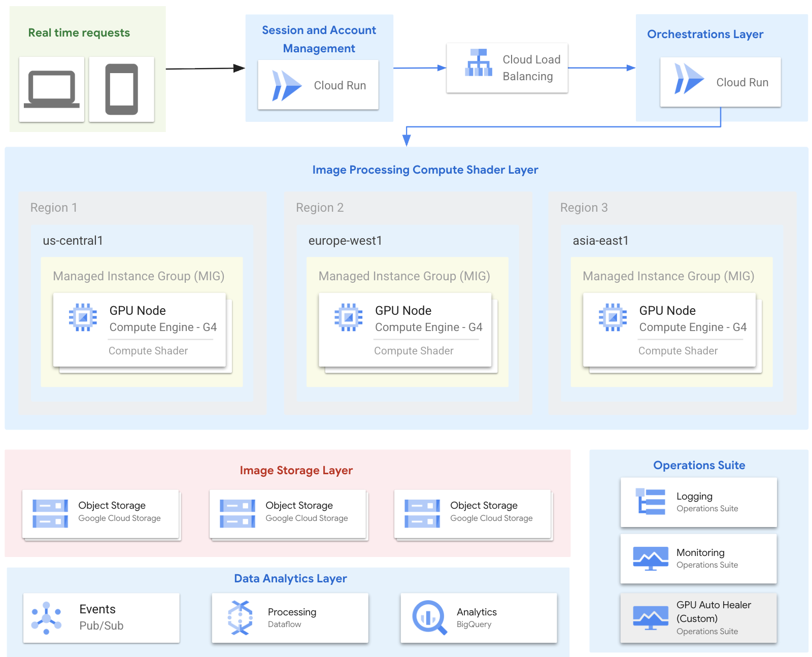Click the europe-west1 zone label
This screenshot has height=657, width=812.
pyautogui.click(x=345, y=241)
